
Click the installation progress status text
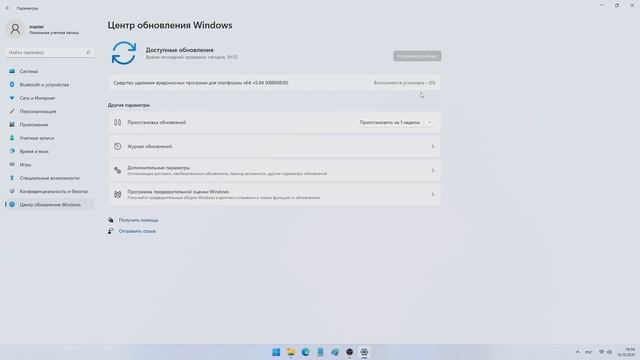point(404,83)
